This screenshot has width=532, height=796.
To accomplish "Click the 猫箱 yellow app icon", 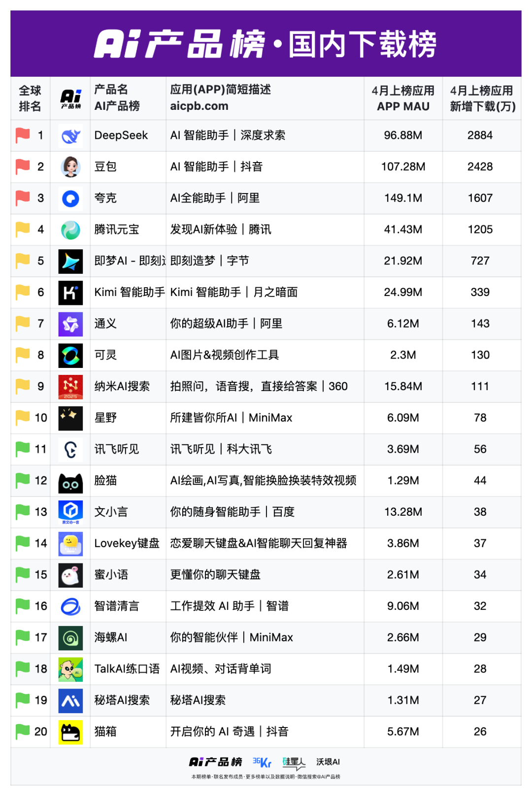I will coord(70,732).
